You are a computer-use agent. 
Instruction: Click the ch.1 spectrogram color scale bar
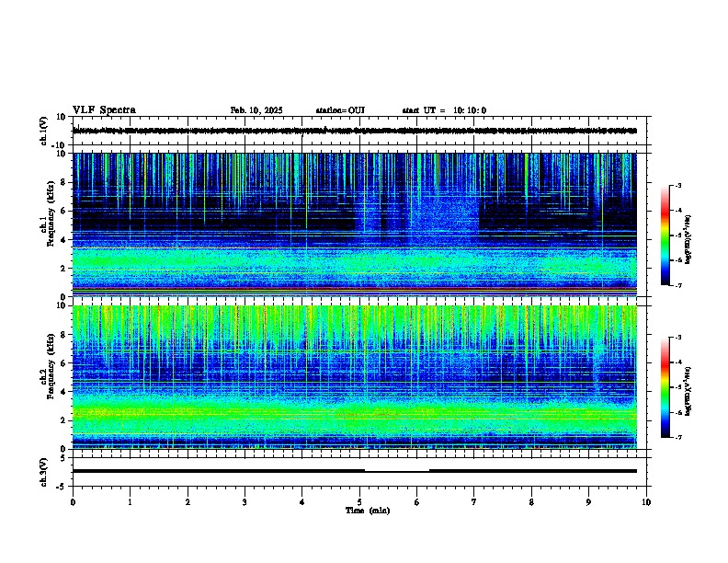(665, 235)
